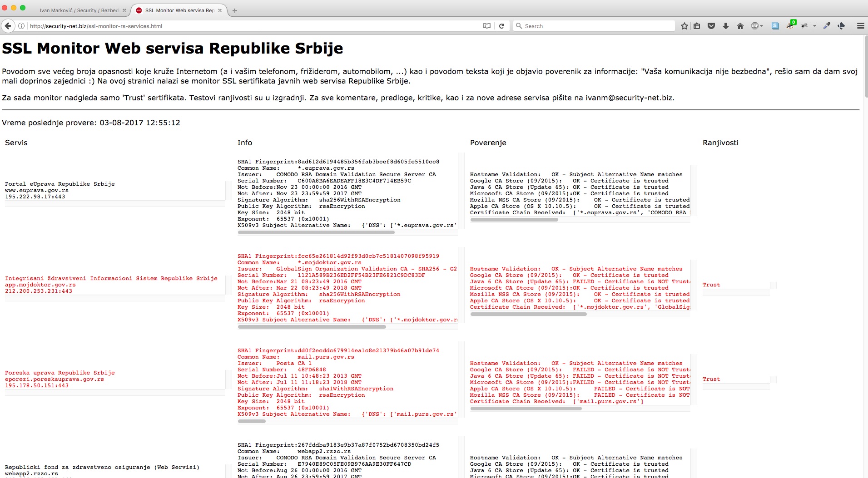Click the blue S extension icon
This screenshot has width=868, height=478.
(x=775, y=26)
